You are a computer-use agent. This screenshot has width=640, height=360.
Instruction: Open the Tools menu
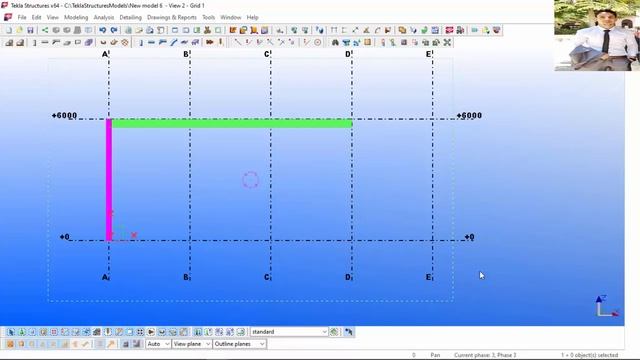coord(209,18)
